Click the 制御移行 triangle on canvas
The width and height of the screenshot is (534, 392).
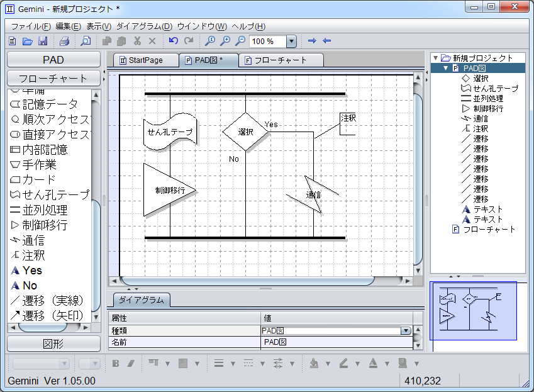169,189
